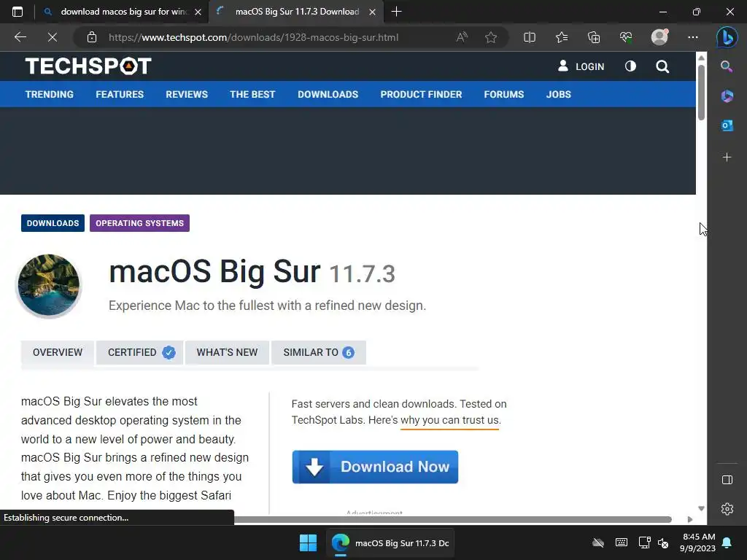Open the profile avatar
The image size is (747, 560).
(x=659, y=37)
